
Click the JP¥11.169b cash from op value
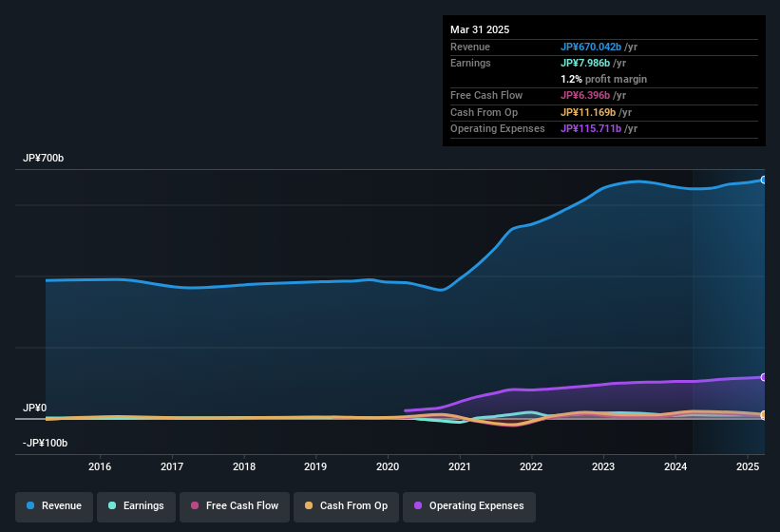[588, 112]
